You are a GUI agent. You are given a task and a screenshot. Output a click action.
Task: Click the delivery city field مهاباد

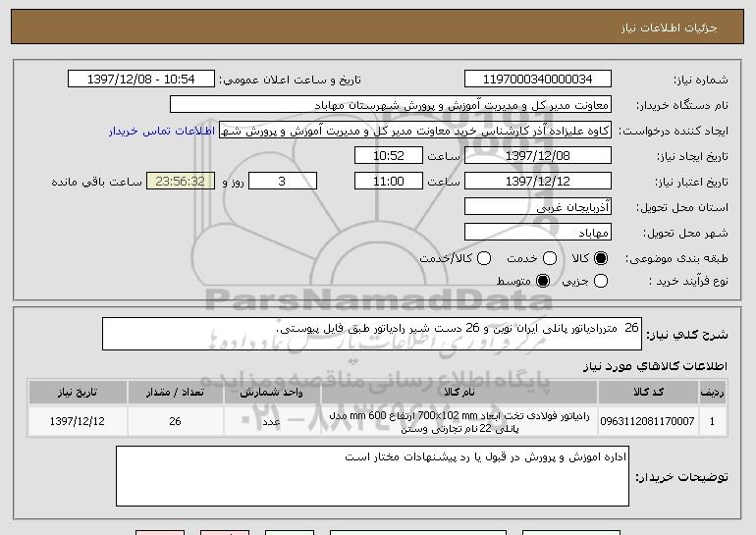tap(538, 233)
